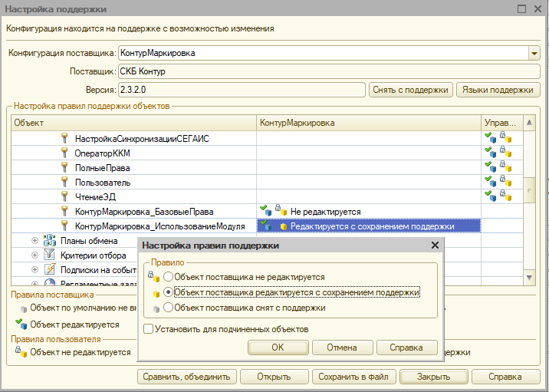Viewport: 549px width, 392px height.
Task: Open Справка in rules dialog
Action: pyautogui.click(x=406, y=348)
